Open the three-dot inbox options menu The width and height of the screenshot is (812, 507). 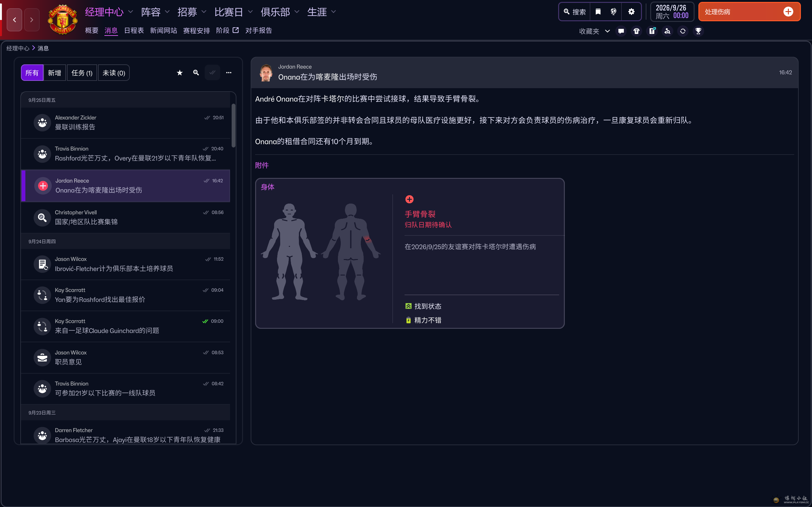(x=228, y=73)
